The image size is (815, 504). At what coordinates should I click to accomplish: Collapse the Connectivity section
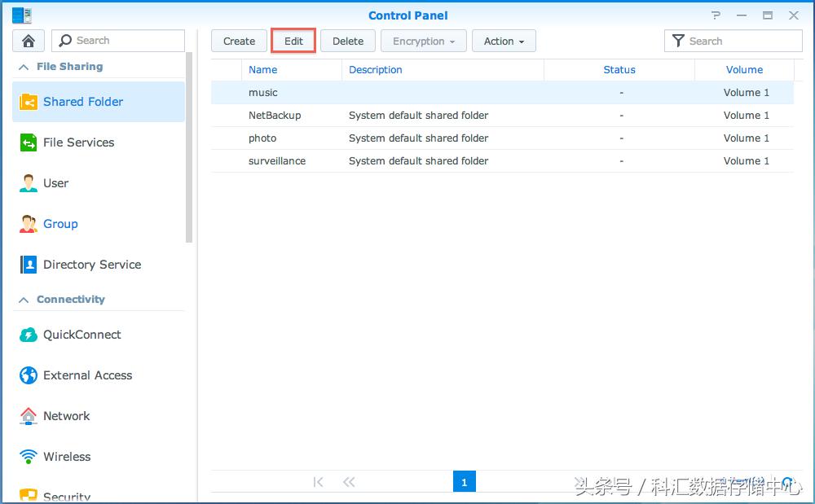point(24,300)
